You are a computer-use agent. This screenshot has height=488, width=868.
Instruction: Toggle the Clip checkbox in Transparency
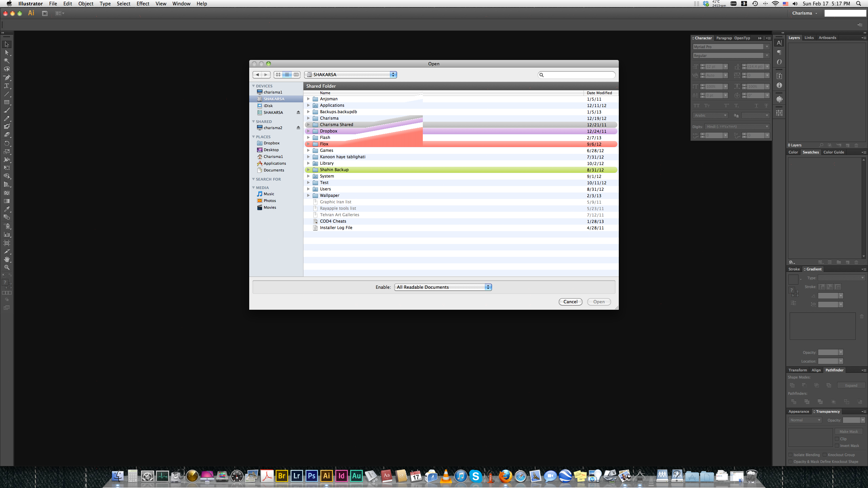pyautogui.click(x=837, y=439)
